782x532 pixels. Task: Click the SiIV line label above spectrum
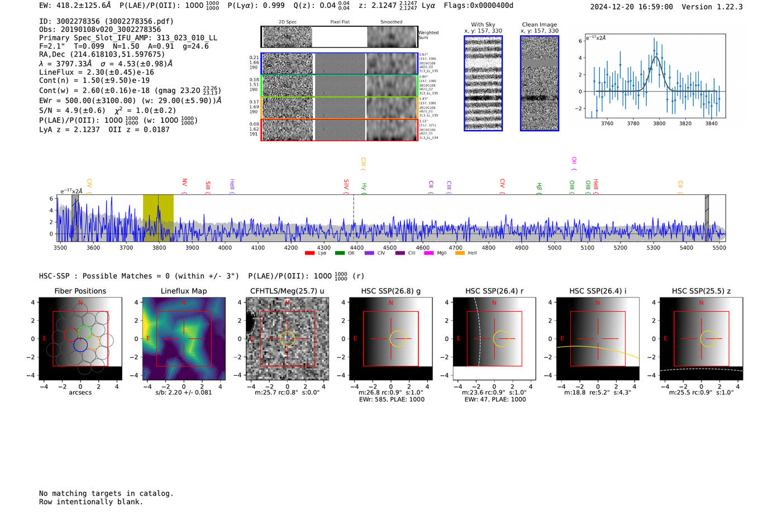click(x=346, y=186)
